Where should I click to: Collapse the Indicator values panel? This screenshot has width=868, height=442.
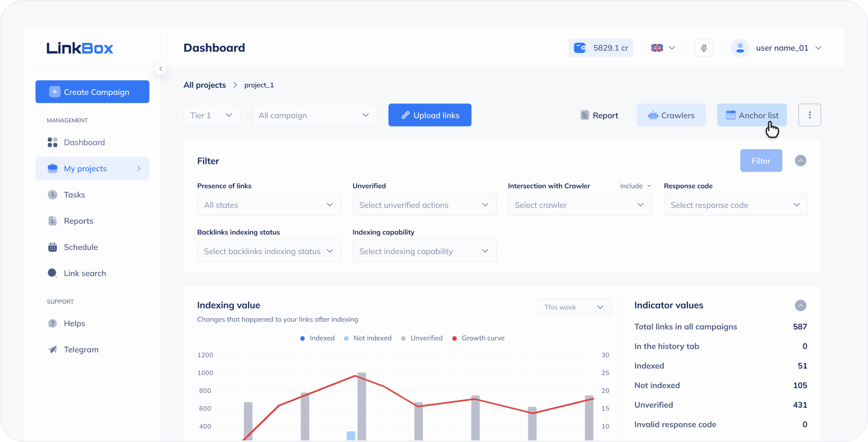pos(800,305)
